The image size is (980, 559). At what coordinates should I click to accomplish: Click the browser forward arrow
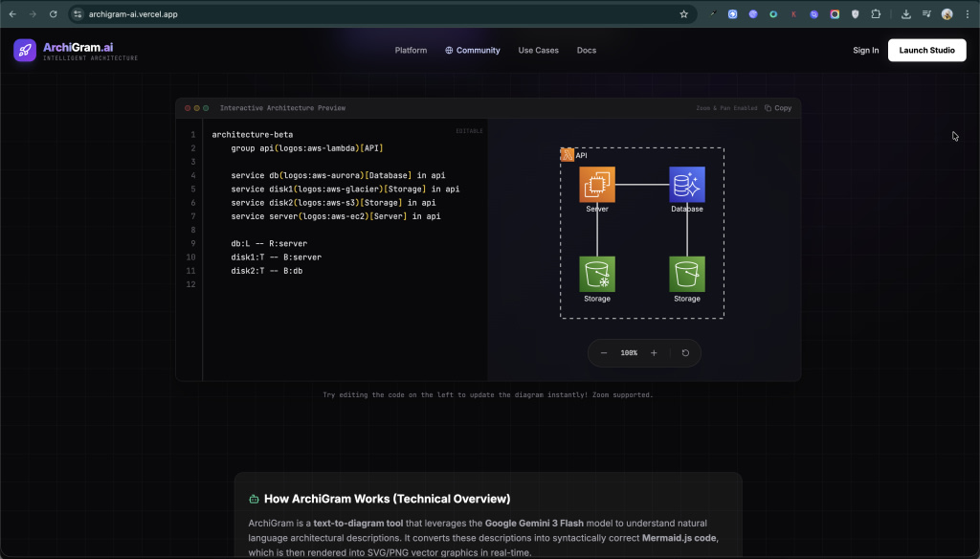tap(33, 13)
